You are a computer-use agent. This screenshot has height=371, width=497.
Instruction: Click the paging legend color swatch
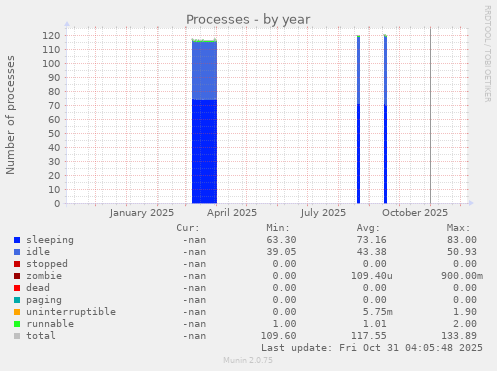(x=17, y=300)
